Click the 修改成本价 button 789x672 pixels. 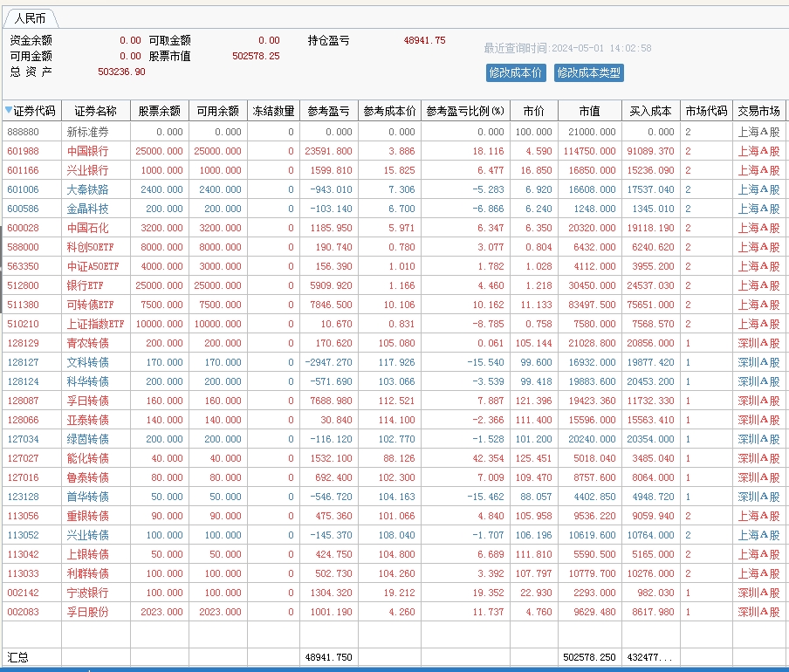(x=516, y=73)
